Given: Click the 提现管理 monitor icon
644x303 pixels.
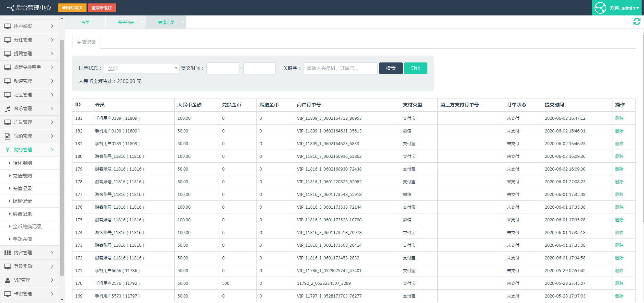Looking at the screenshot, I should (8, 54).
